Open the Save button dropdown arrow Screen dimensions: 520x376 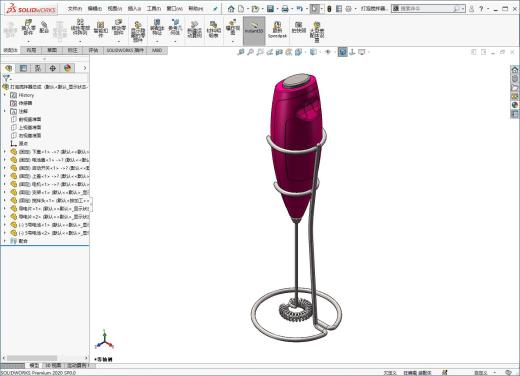point(278,9)
